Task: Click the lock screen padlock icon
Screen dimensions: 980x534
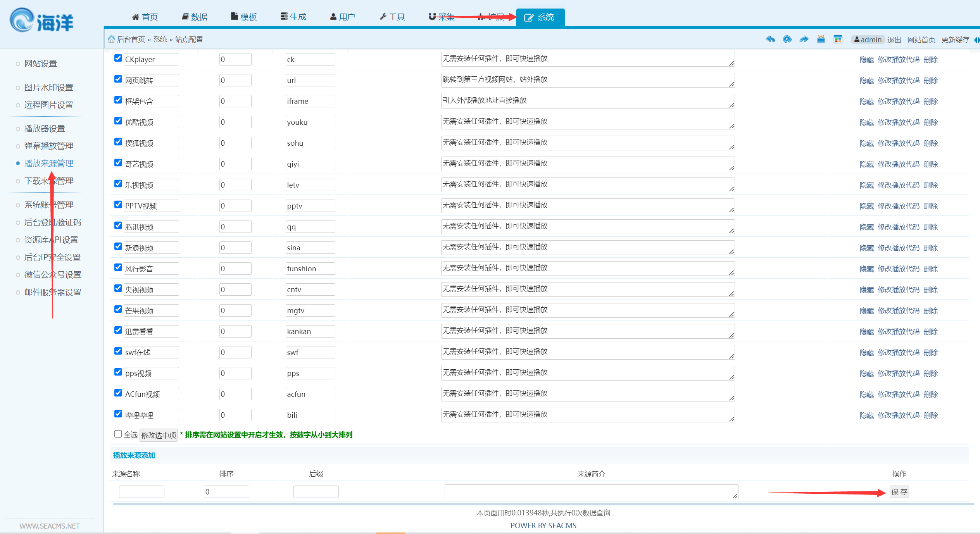Action: point(821,39)
